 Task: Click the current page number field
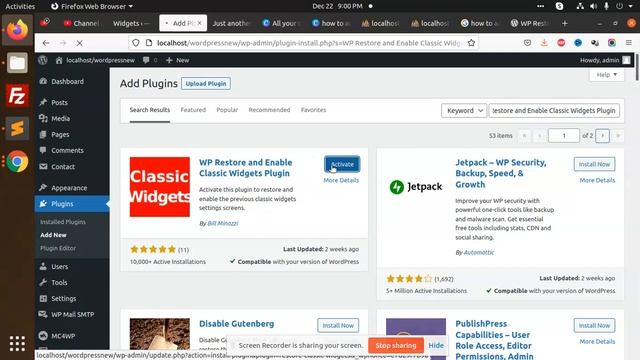pyautogui.click(x=564, y=136)
